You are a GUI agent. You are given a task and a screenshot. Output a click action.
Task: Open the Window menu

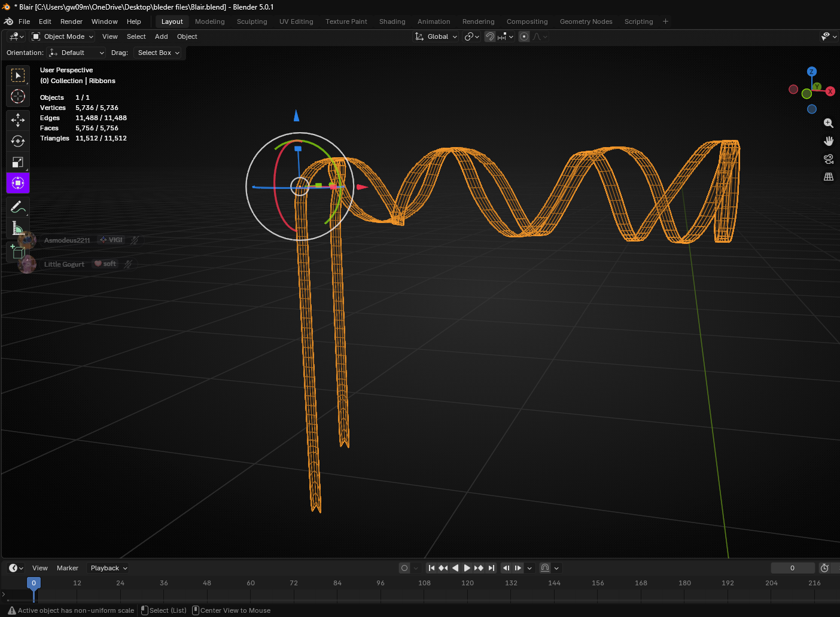105,22
